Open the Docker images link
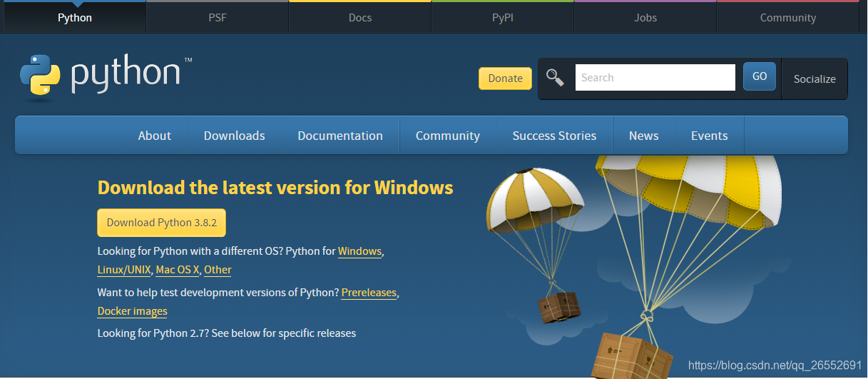 click(133, 311)
